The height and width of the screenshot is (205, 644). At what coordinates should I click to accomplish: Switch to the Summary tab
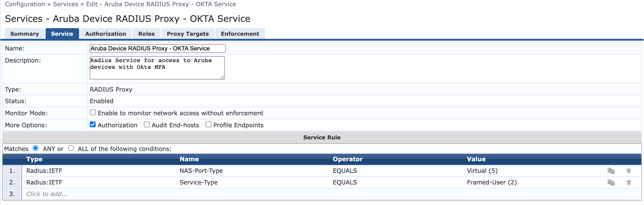[25, 34]
